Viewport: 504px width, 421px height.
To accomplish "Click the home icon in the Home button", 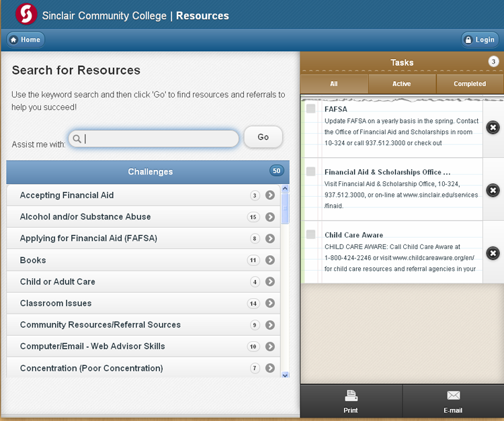I will pos(13,40).
